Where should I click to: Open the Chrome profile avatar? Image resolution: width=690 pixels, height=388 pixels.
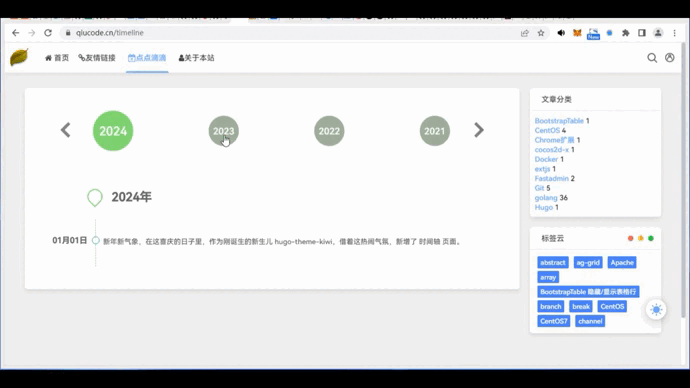(x=658, y=33)
